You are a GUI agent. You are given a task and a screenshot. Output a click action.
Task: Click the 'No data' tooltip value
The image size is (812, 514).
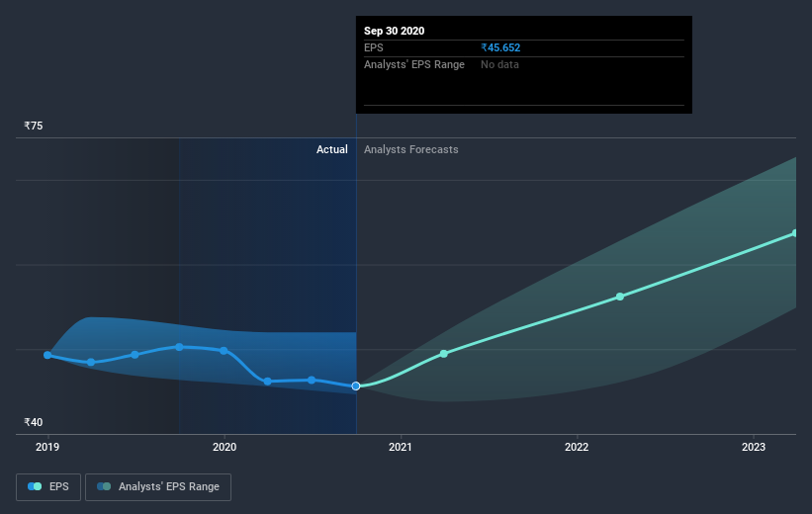pyautogui.click(x=499, y=64)
